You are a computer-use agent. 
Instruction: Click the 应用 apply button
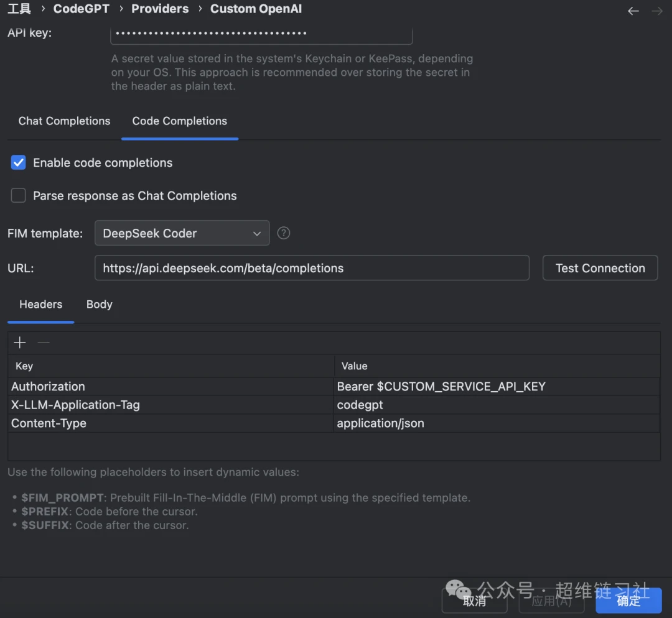(551, 601)
